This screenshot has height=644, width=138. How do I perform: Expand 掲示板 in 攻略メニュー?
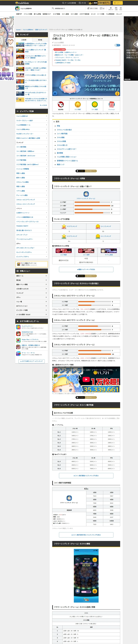(x=32, y=280)
